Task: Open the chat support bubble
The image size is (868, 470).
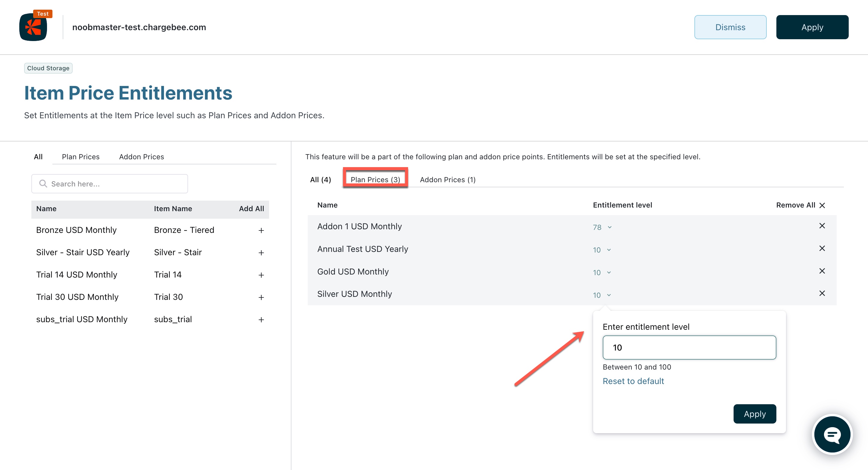Action: [832, 435]
